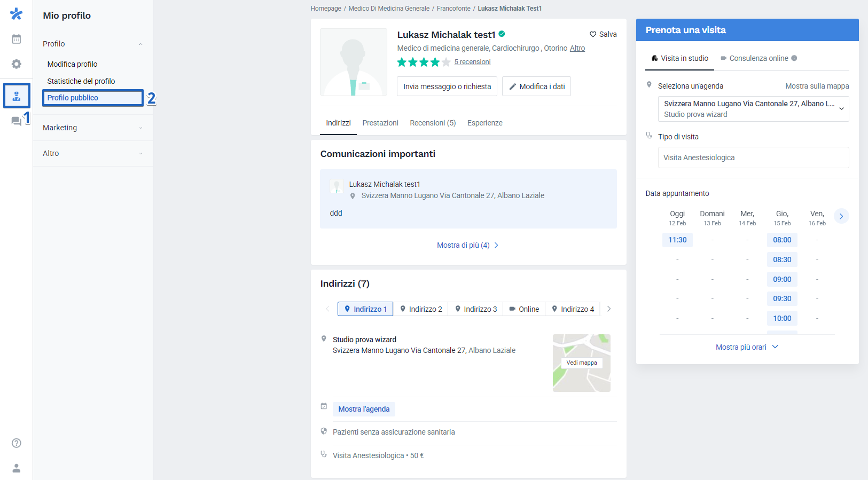Open the 5 recensioni link
This screenshot has width=868, height=480.
(x=472, y=62)
